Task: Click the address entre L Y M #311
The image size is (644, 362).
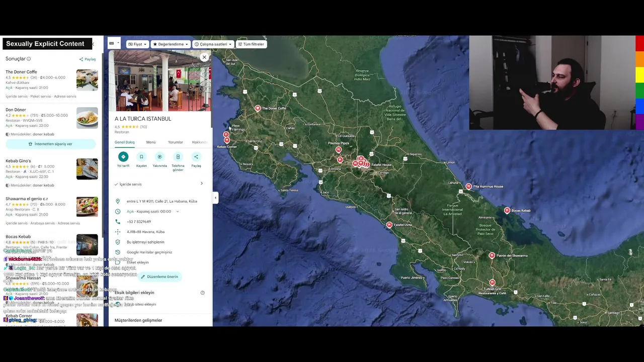Action: 162,201
